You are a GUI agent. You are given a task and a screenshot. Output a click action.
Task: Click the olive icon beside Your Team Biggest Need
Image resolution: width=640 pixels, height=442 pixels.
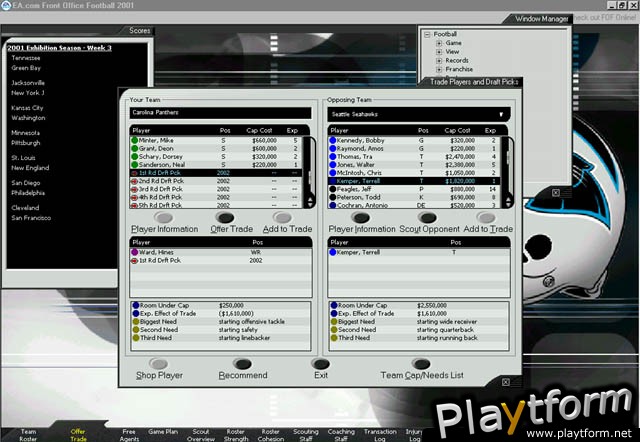[x=136, y=322]
